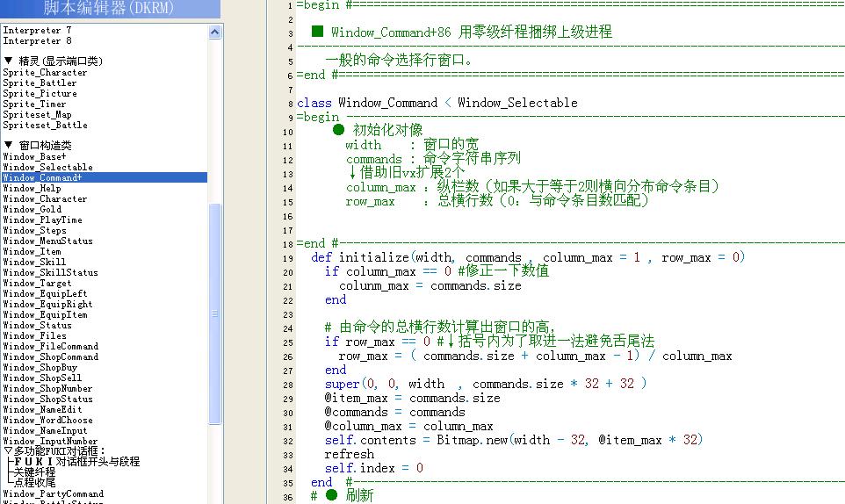845x504 pixels.
Task: Open Window_Character script
Action: click(x=45, y=198)
